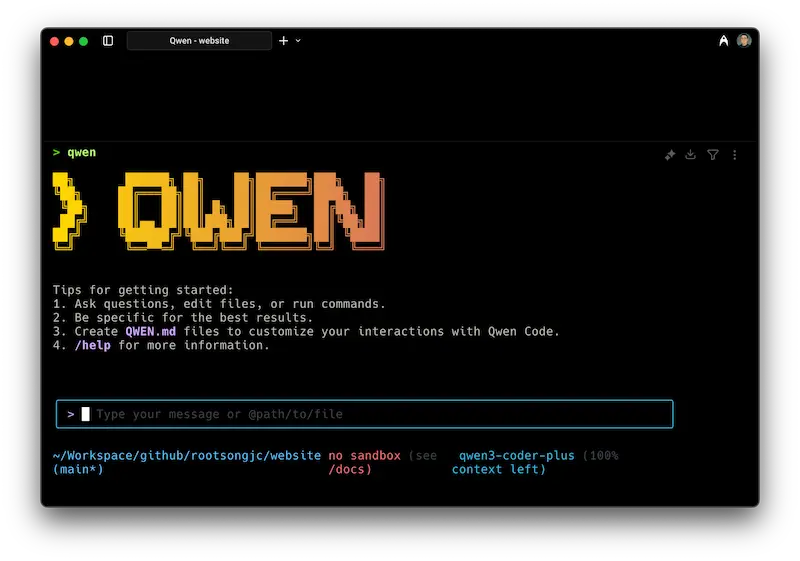Click the /help command text
Screen dimensions: 800x561
tap(92, 345)
